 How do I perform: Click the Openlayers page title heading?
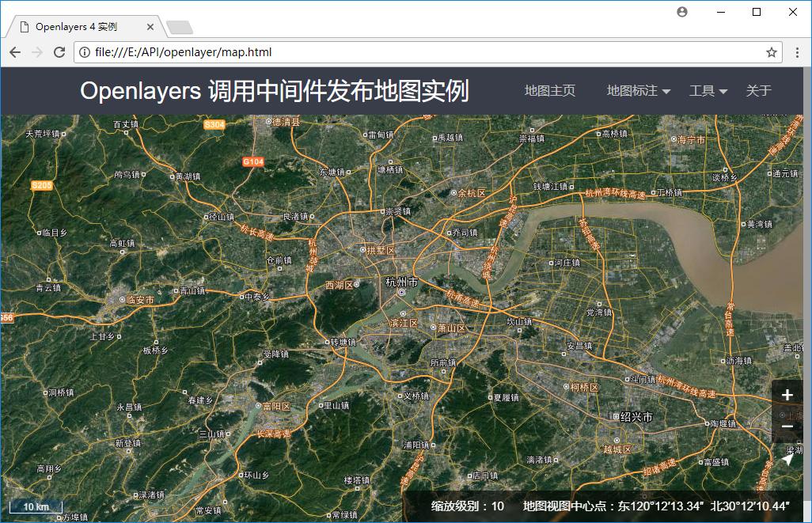click(275, 91)
